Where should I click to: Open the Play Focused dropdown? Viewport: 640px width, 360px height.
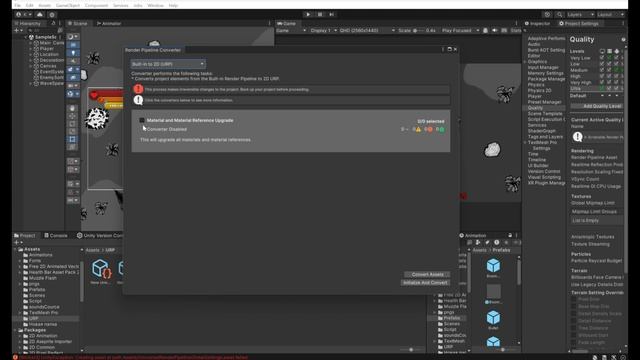pyautogui.click(x=460, y=30)
